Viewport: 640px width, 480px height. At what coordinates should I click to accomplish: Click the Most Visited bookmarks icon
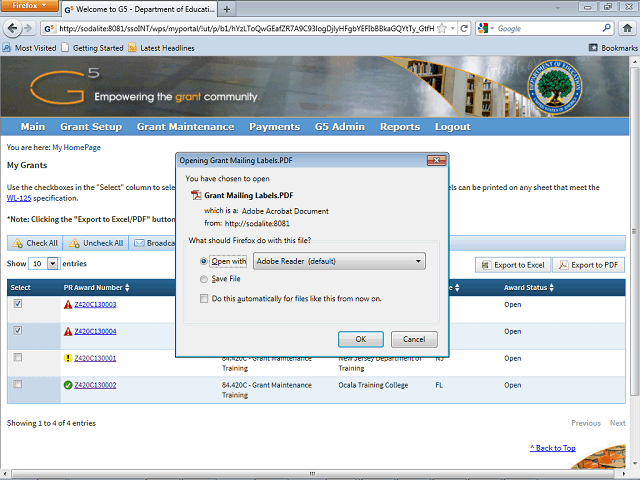(x=7, y=48)
